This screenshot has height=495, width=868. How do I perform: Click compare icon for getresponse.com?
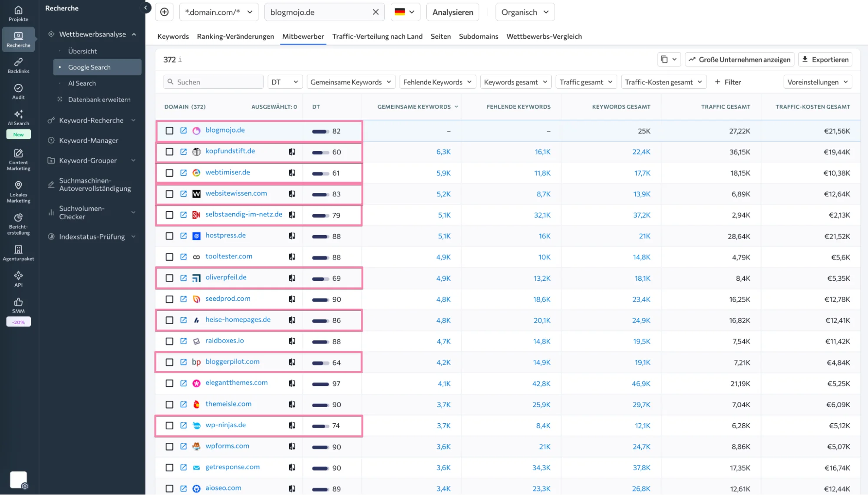click(292, 468)
